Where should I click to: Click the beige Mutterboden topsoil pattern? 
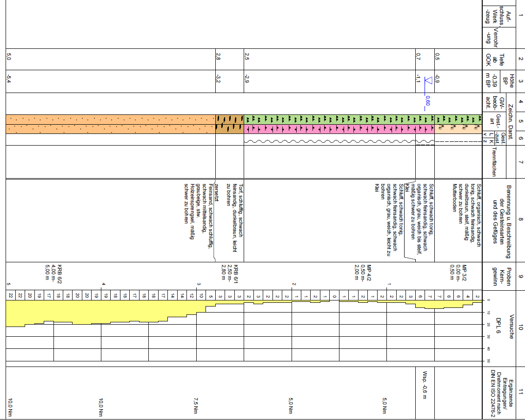458,129
